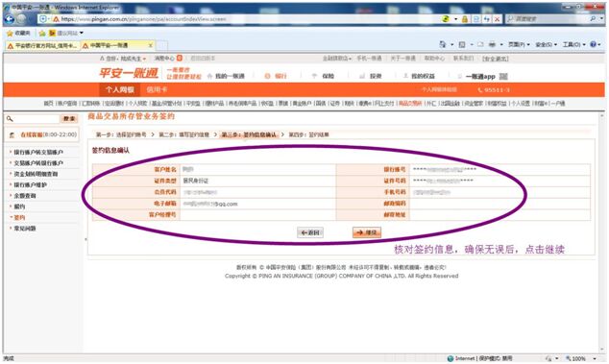Image resolution: width=609 pixels, height=364 pixels.
Task: Click the Internet zone globe icon in status bar
Action: click(451, 358)
